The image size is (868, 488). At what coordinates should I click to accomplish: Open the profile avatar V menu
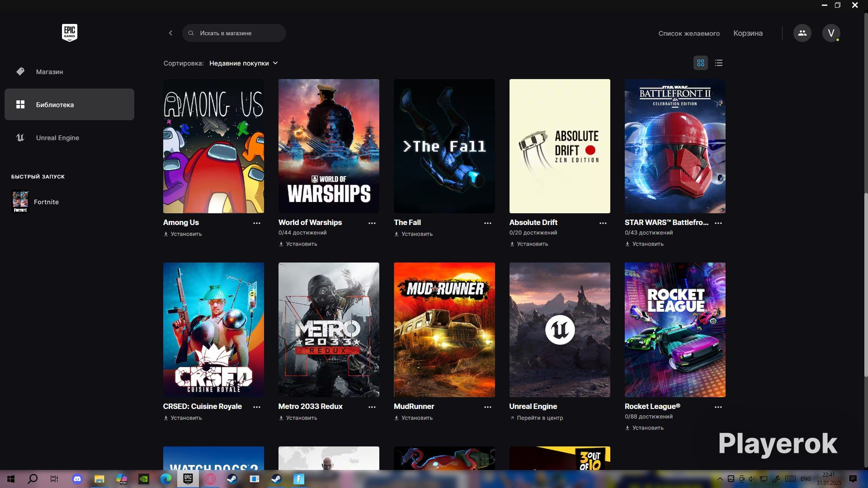click(x=831, y=33)
